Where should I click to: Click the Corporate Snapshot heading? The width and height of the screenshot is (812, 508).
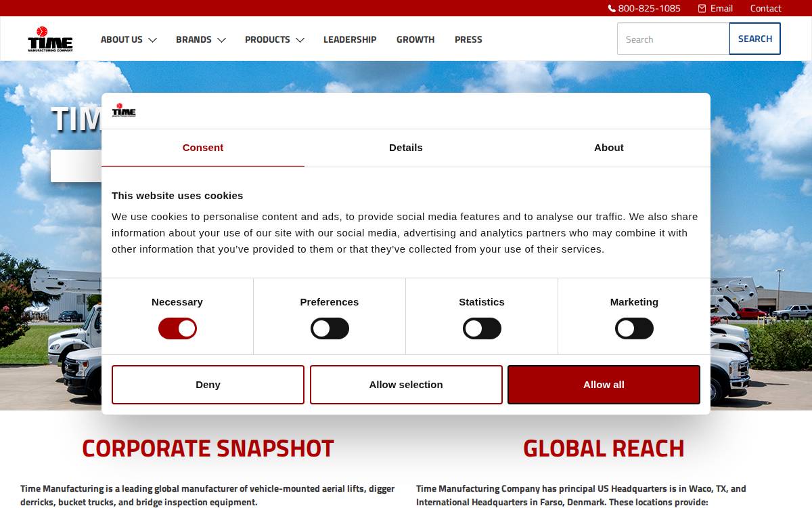click(x=208, y=448)
